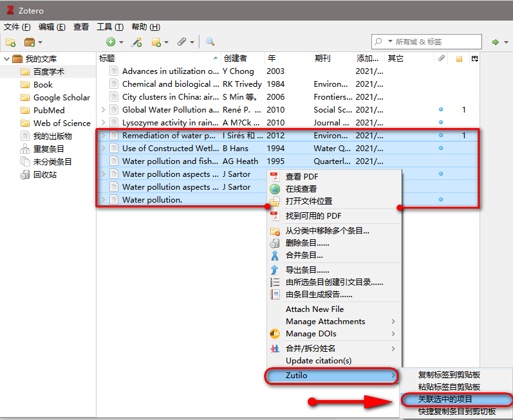Click the notes column header icon
513x420 pixels.
(x=460, y=59)
